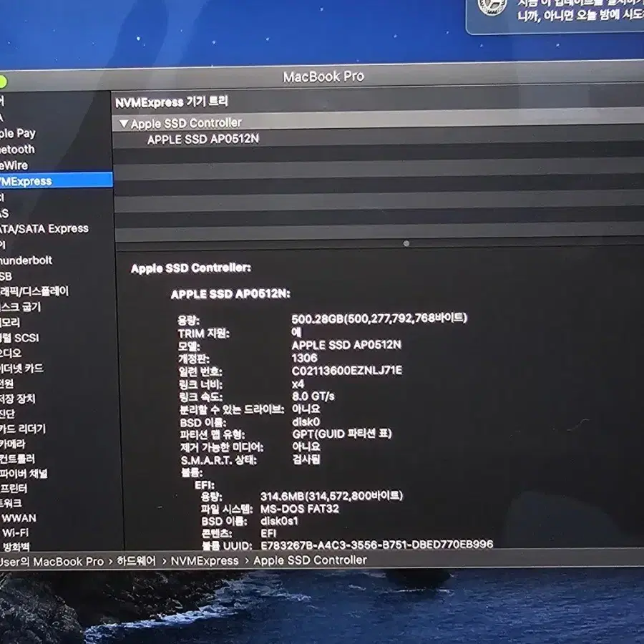Click the MacBook Pro window title

(323, 77)
